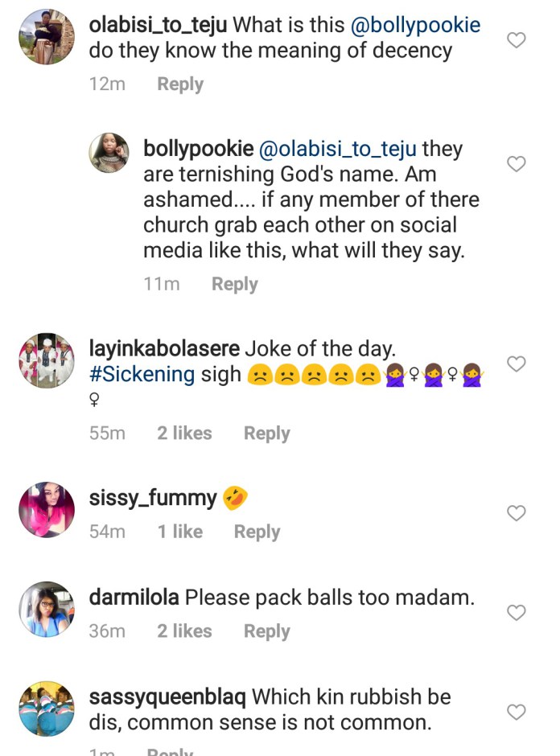The height and width of the screenshot is (756, 560).
Task: View sassyqueenblaq's profile picture
Action: tap(46, 708)
